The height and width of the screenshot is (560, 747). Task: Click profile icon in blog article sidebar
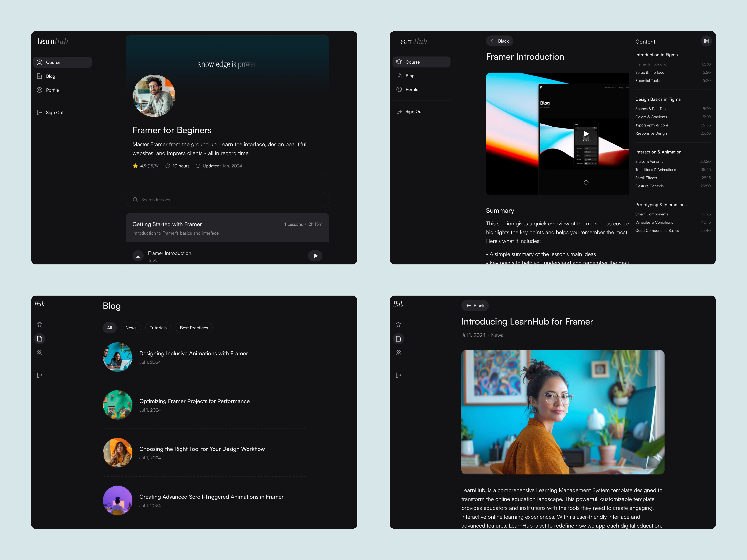click(399, 353)
